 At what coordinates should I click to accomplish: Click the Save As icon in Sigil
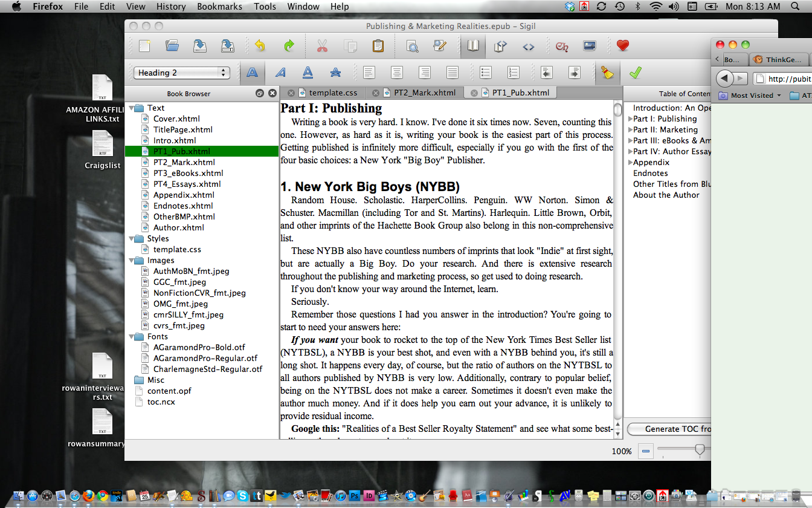click(x=228, y=46)
